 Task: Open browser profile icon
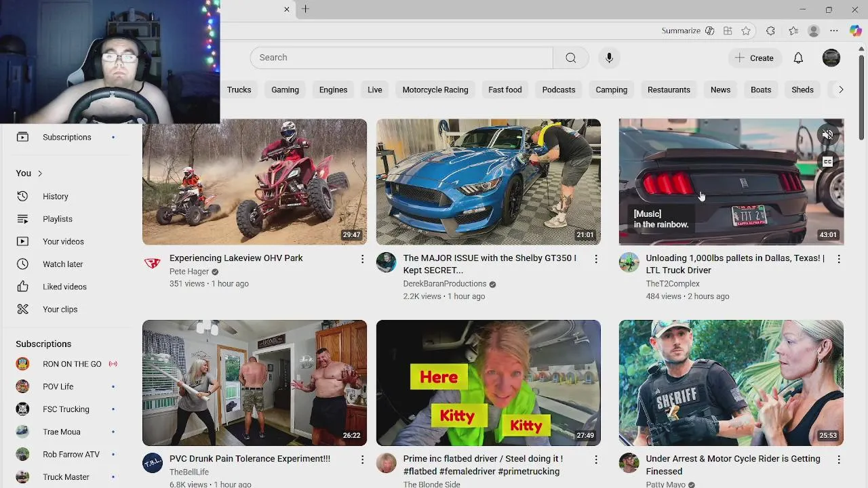[x=814, y=30]
